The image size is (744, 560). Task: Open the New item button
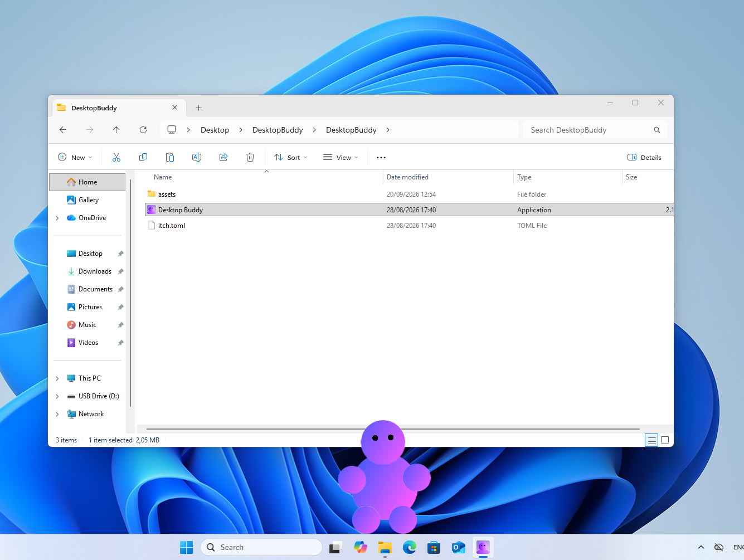(x=75, y=158)
